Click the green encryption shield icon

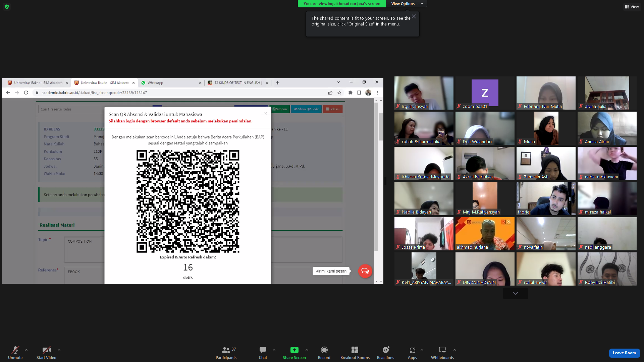coord(7,7)
